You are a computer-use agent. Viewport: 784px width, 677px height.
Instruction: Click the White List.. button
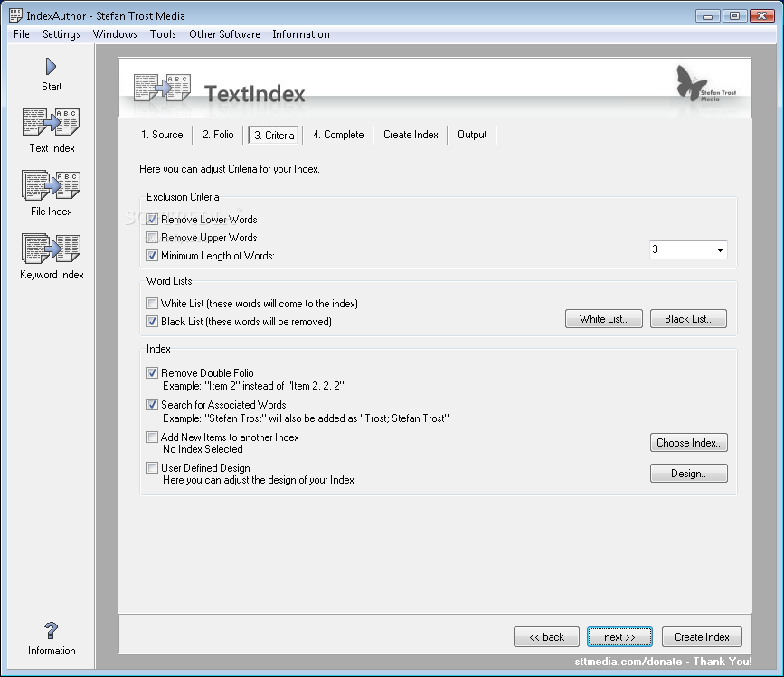[603, 319]
